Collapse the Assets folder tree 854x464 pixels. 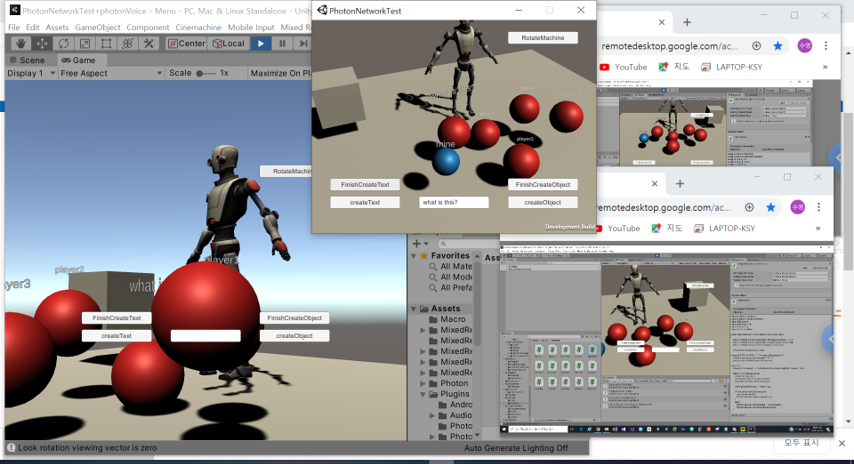pos(414,309)
